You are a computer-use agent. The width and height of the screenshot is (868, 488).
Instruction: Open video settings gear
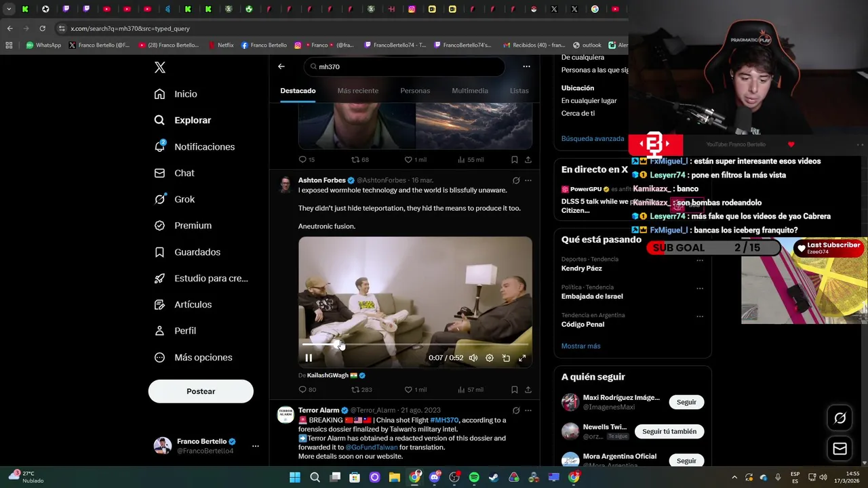pyautogui.click(x=490, y=358)
